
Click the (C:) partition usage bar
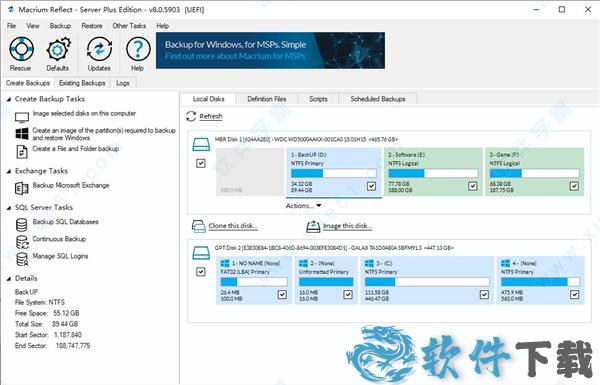(x=427, y=282)
